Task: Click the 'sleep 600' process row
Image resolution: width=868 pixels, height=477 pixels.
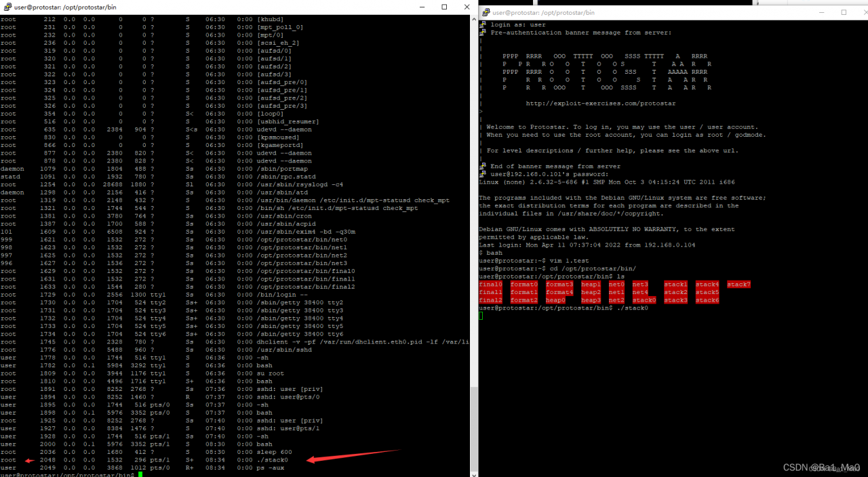Action: [146, 452]
